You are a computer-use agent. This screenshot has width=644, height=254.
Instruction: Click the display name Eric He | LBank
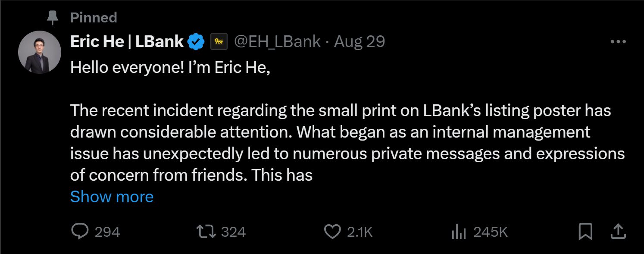pyautogui.click(x=127, y=42)
